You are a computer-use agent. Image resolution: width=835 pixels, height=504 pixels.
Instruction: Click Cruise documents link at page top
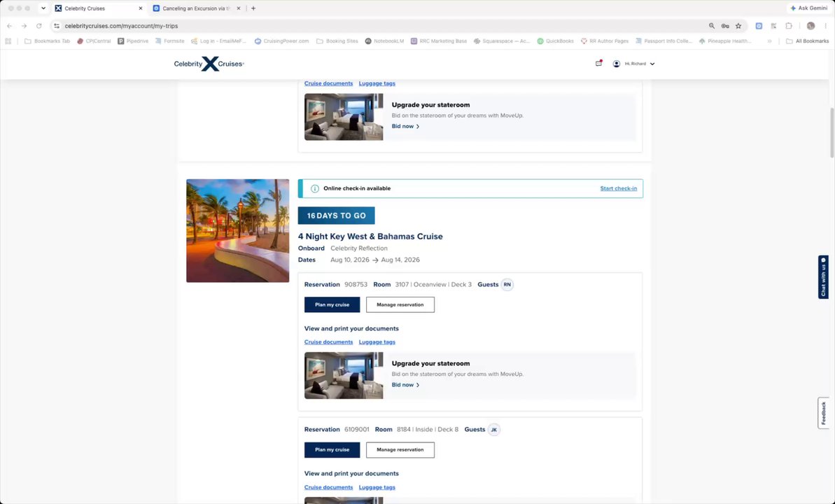328,83
